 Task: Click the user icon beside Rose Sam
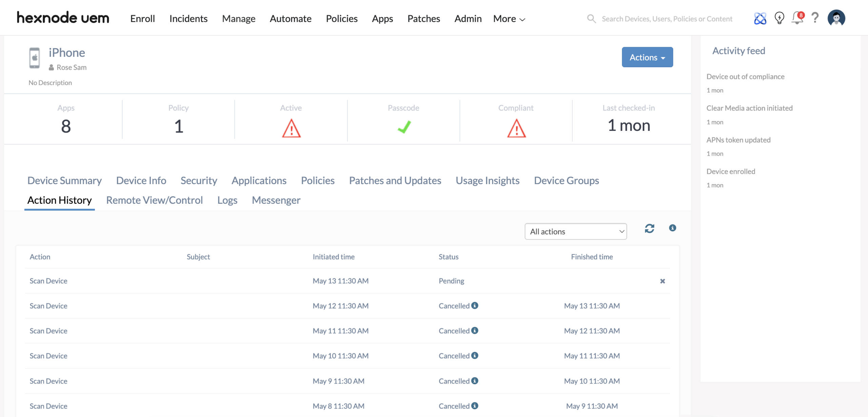coord(51,67)
